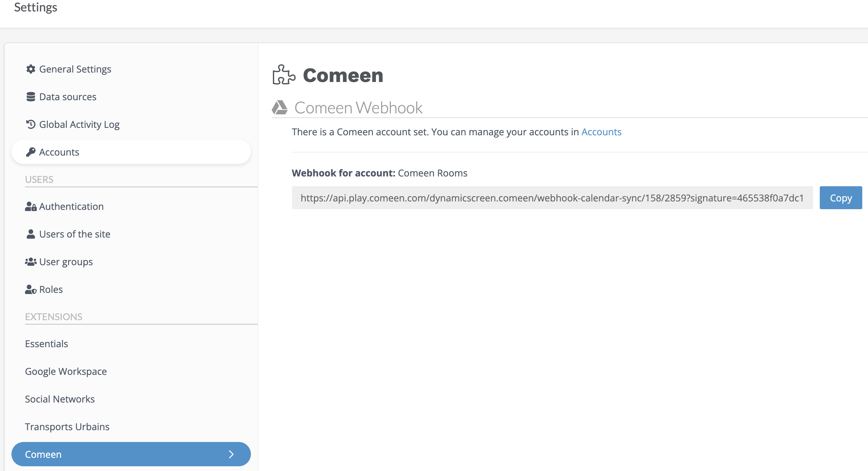Click the Authentication user-lock icon

click(x=31, y=206)
